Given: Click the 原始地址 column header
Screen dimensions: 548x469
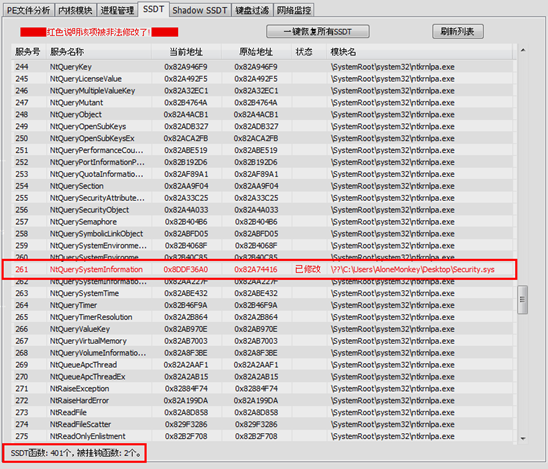Looking at the screenshot, I should click(256, 52).
